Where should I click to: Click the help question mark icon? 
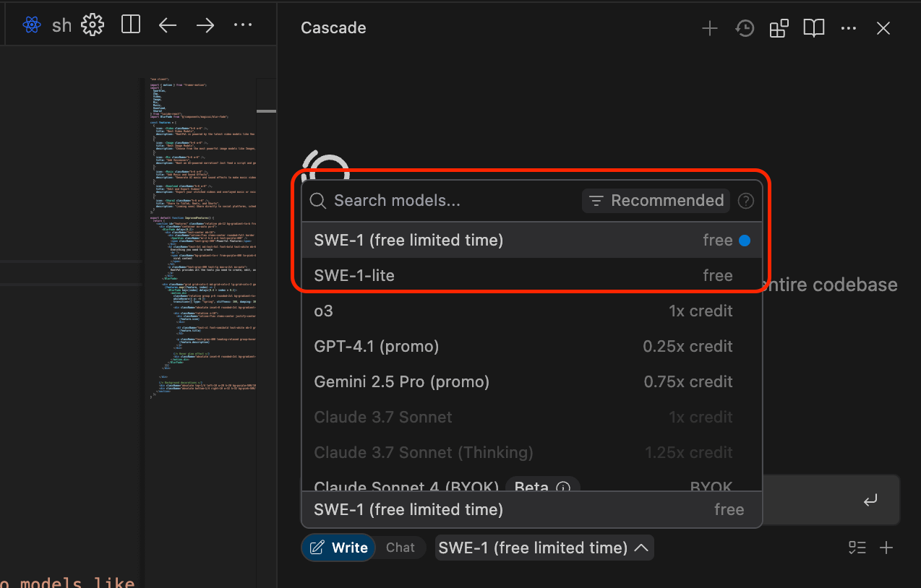(x=745, y=202)
